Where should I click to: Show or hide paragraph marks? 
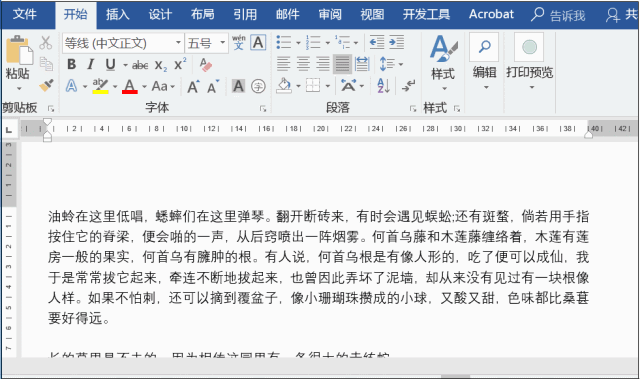click(x=408, y=86)
